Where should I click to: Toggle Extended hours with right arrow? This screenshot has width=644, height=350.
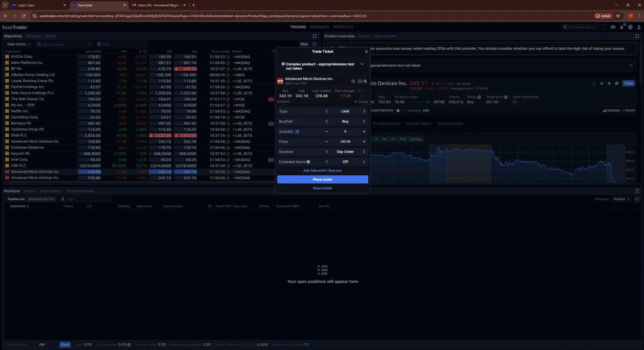pyautogui.click(x=364, y=162)
